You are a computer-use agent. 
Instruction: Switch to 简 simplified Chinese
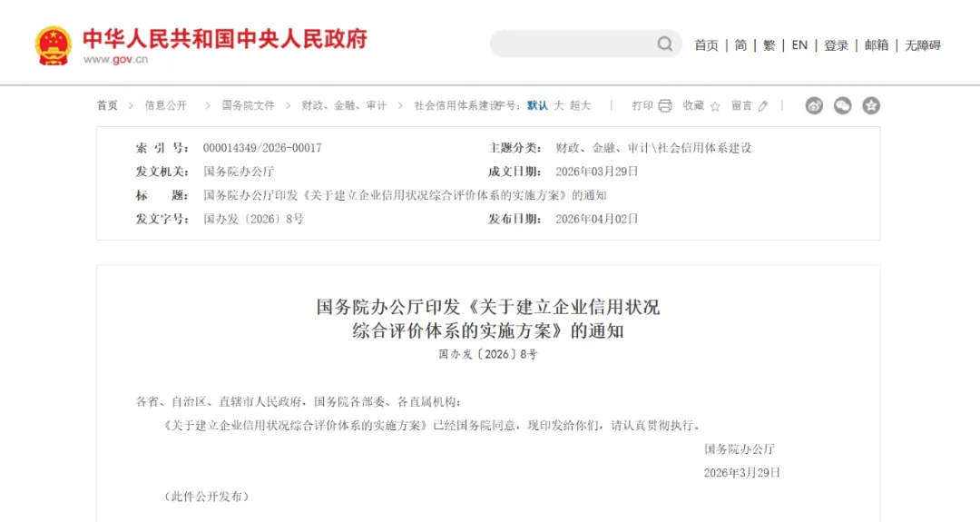(x=740, y=45)
